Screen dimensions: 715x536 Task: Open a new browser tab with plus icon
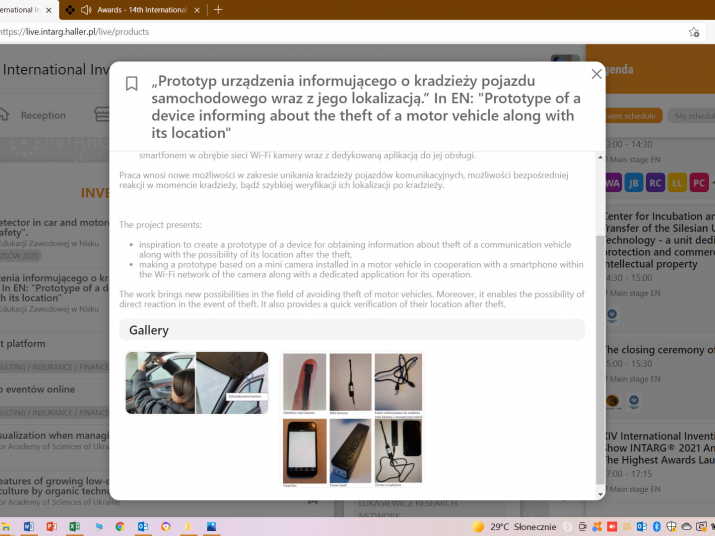[218, 10]
